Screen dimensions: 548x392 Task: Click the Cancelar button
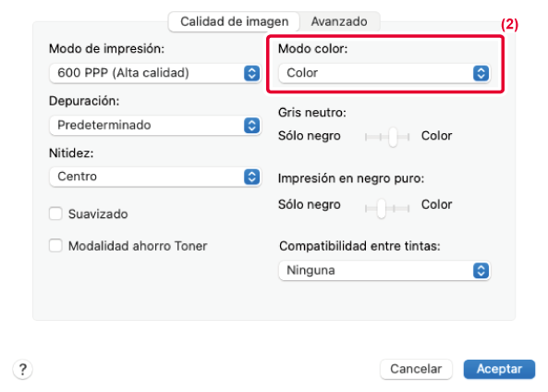pos(416,369)
